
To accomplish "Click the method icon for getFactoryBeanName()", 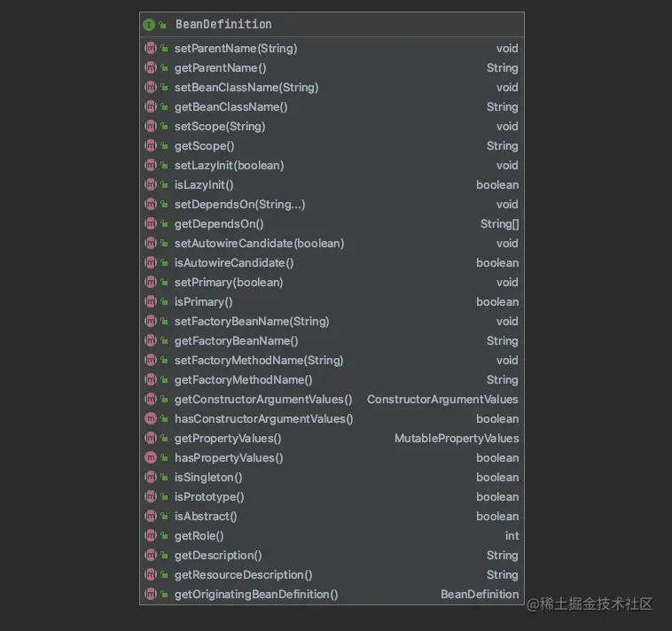I will 151,340.
